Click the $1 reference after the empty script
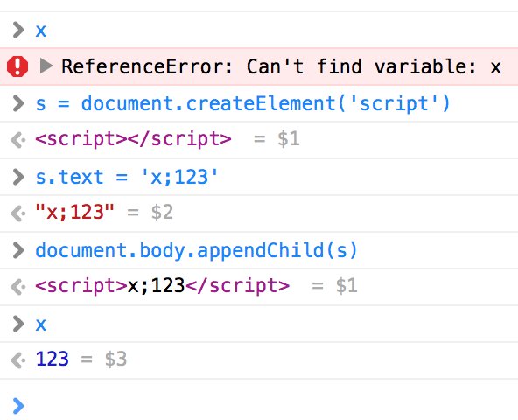 [289, 138]
